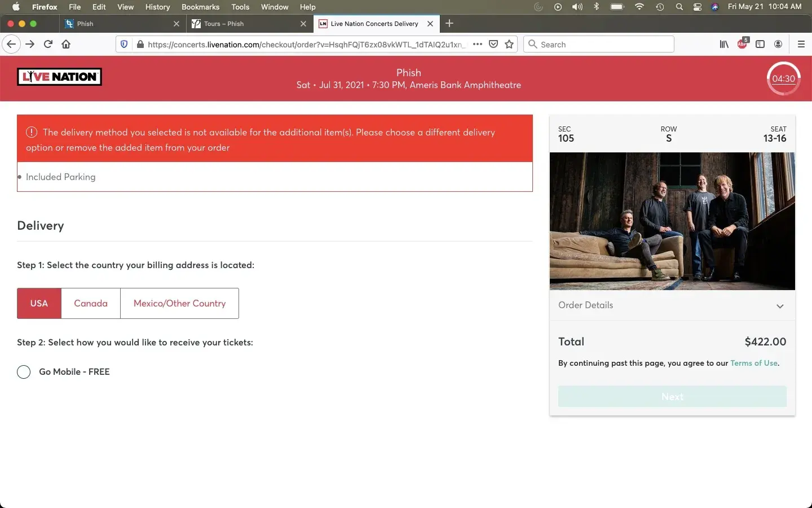Select Mexico/Other Country billing option
The width and height of the screenshot is (812, 508).
[x=179, y=303]
